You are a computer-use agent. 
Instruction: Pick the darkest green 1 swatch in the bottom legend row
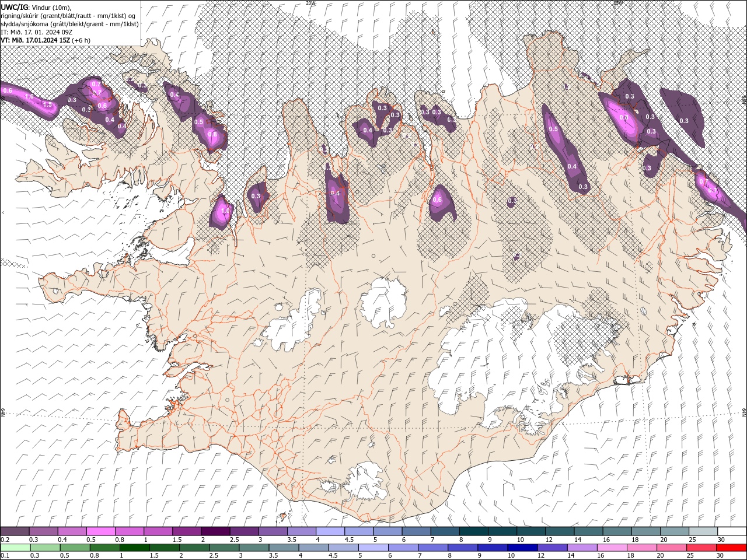134,548
